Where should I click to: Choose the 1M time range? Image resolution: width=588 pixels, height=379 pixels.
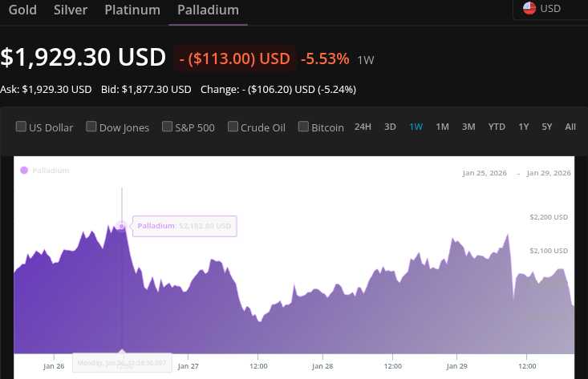point(442,127)
